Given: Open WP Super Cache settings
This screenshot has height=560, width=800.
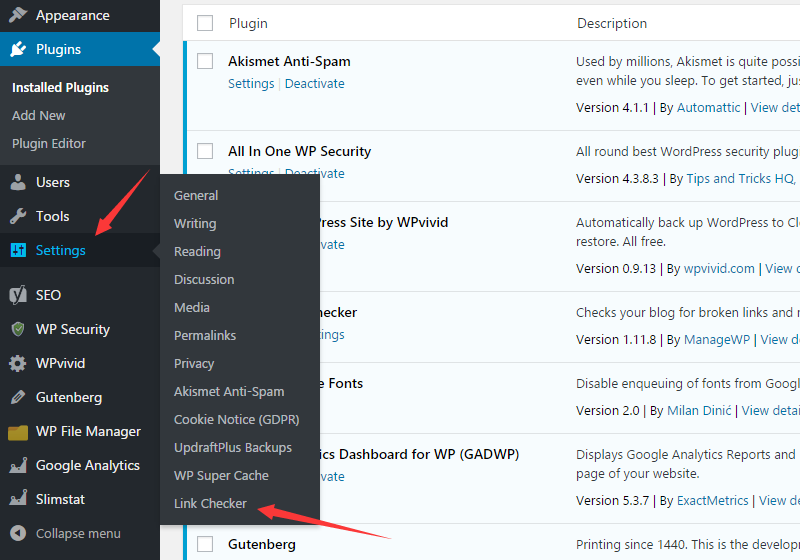Looking at the screenshot, I should 221,475.
